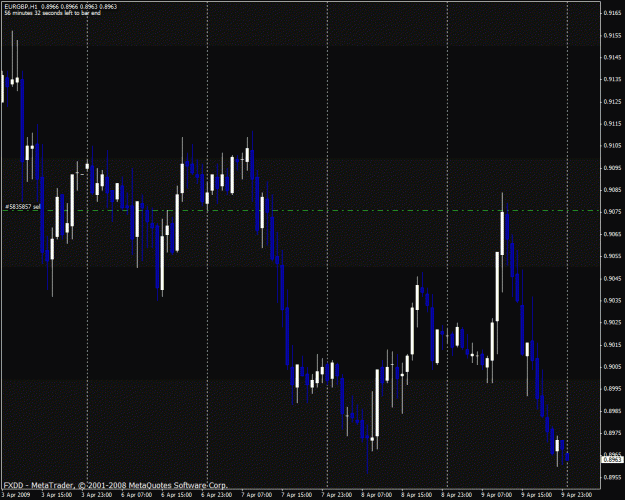The image size is (625, 500).
Task: Click the '8 Apr 23:00' time axis label
Action: (456, 495)
